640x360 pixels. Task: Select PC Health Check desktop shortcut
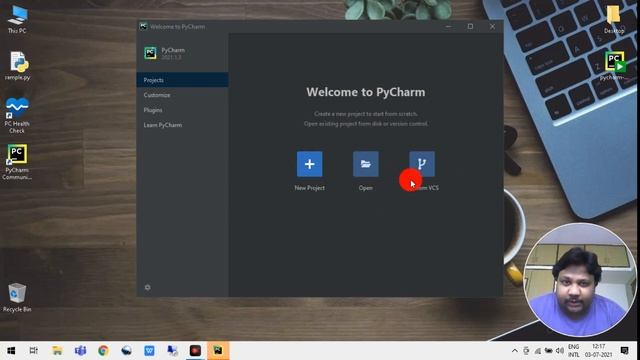(x=17, y=116)
